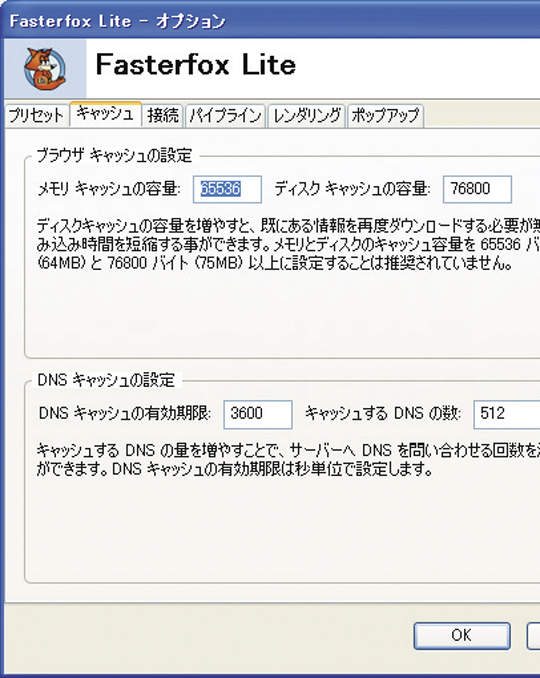Click the large Fasterfox Lite header text

pos(196,65)
